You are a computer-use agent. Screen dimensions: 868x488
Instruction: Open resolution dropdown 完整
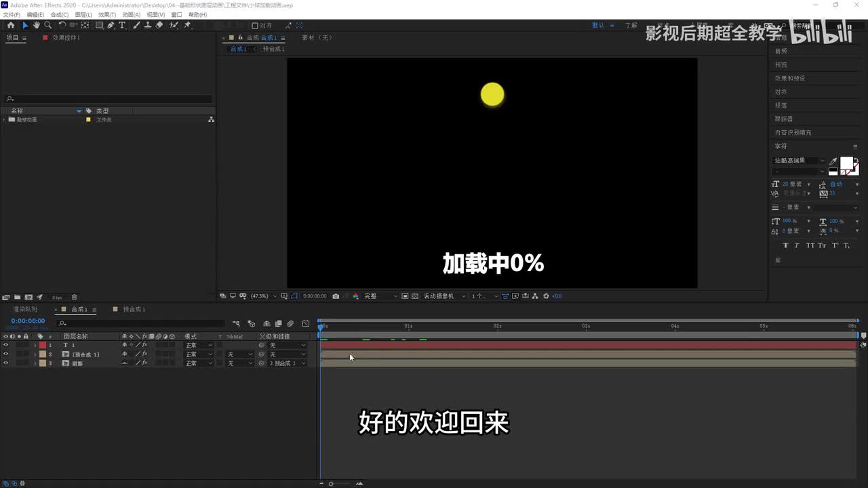[x=380, y=296]
